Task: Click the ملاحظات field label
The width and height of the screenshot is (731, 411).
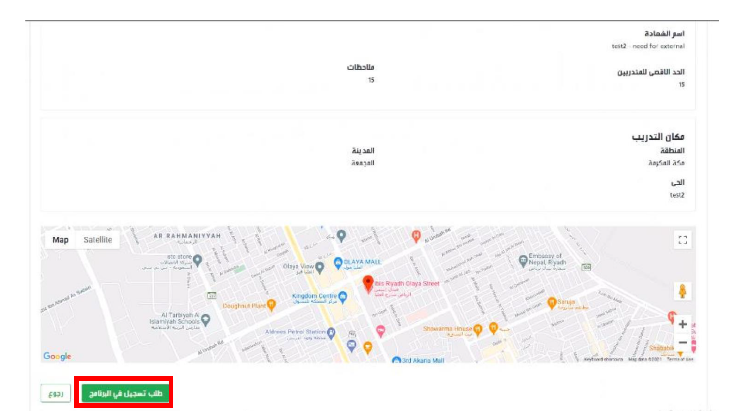Action: click(x=360, y=67)
